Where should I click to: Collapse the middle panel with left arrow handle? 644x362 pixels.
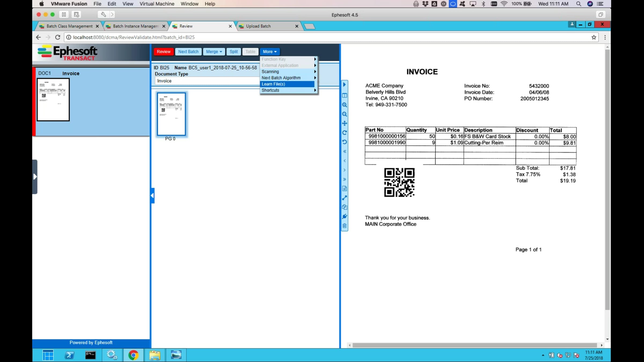pyautogui.click(x=152, y=196)
